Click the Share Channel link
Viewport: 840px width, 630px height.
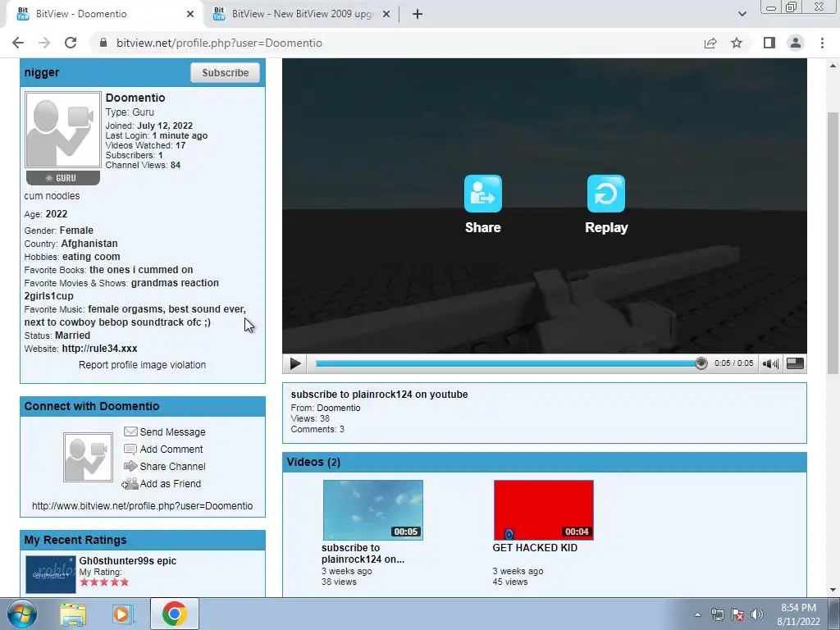[172, 466]
